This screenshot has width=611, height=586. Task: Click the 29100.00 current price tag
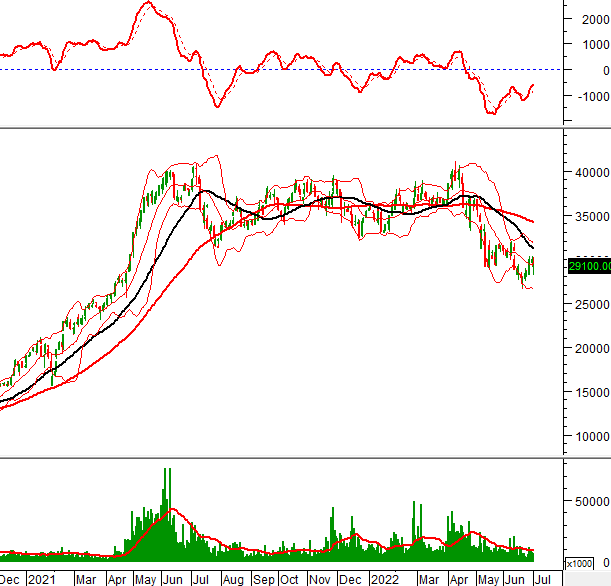tap(587, 267)
